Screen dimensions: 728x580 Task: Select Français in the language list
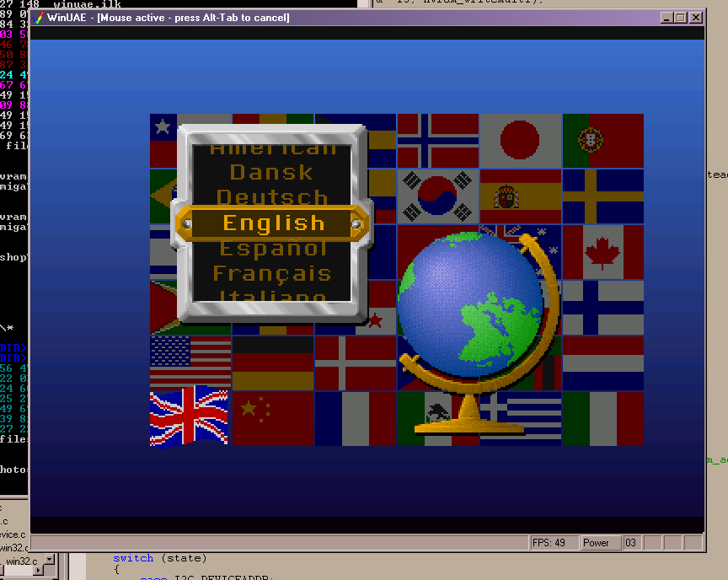pos(272,274)
